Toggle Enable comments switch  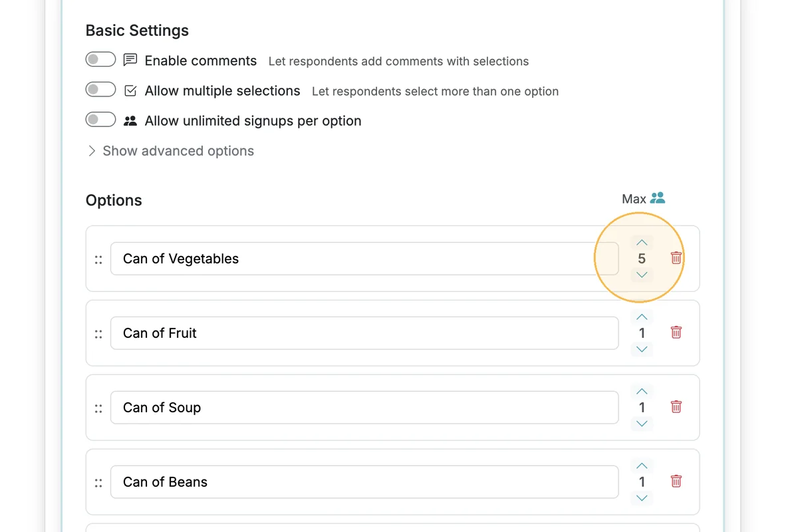(100, 60)
